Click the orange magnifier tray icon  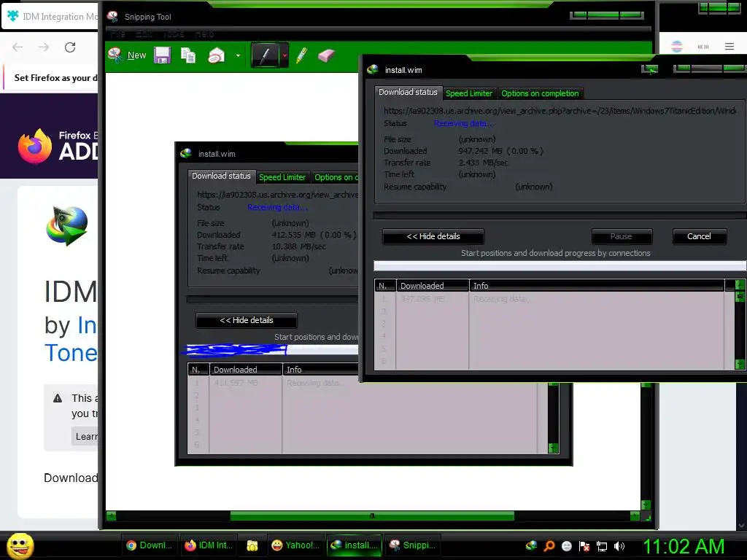click(549, 545)
